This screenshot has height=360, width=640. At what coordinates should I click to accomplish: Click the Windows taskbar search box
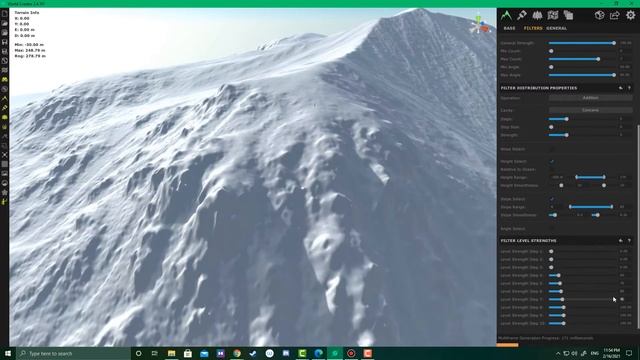(x=73, y=353)
